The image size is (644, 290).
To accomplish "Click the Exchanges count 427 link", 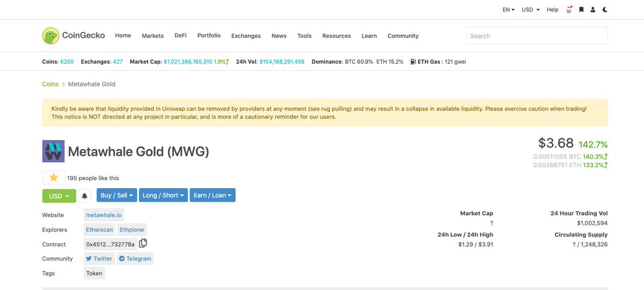I will coord(118,62).
